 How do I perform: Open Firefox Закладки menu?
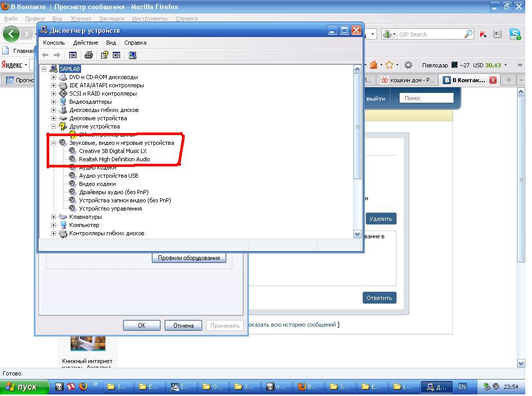coord(112,18)
